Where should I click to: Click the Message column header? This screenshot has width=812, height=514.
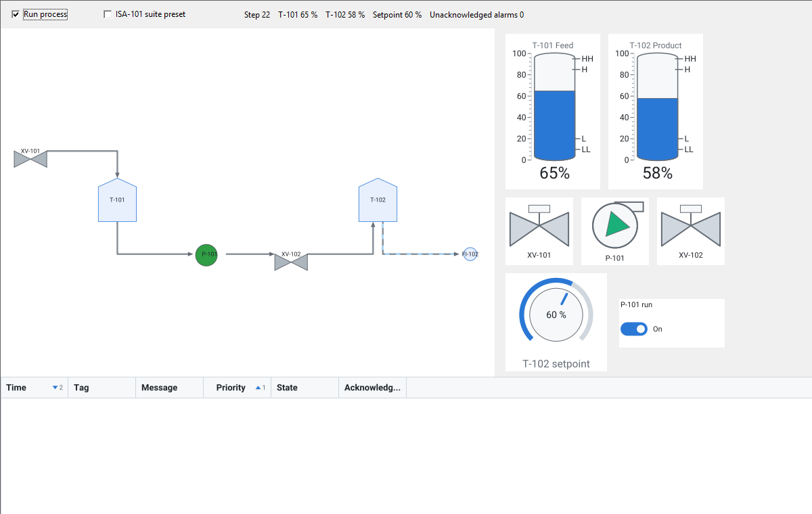(170, 388)
